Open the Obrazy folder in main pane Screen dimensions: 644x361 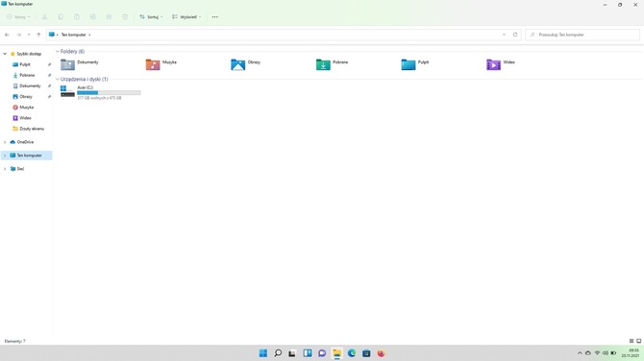click(246, 64)
